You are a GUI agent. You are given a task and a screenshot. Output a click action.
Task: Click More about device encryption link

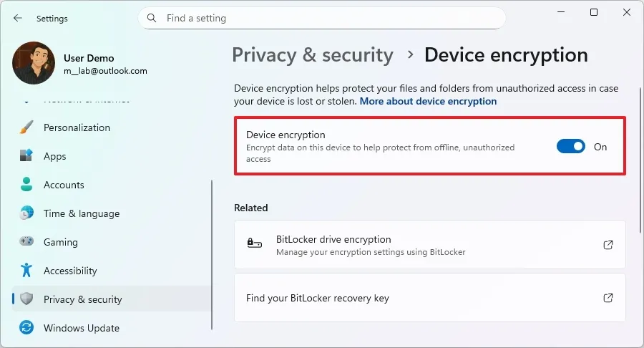click(428, 102)
